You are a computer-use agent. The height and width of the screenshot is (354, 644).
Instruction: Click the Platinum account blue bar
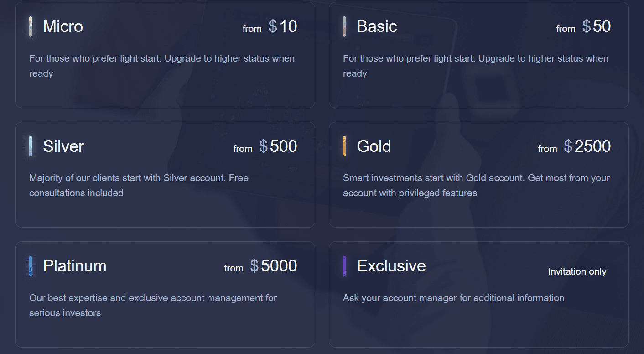pos(31,266)
